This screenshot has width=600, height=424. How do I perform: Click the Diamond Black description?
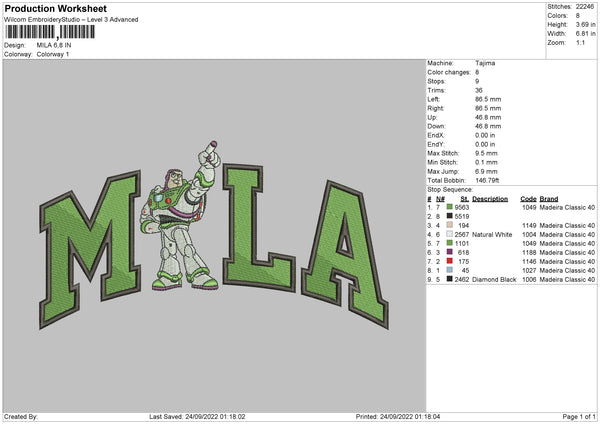(494, 280)
